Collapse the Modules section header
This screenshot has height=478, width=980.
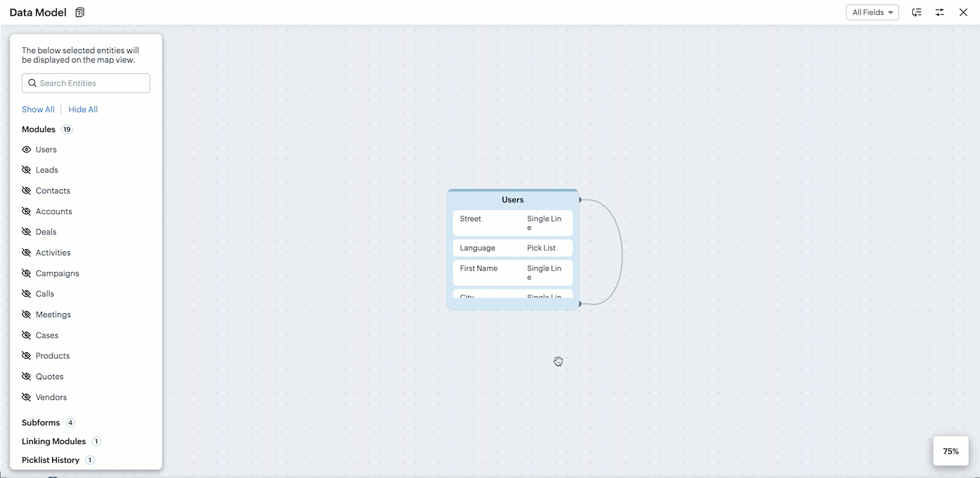pyautogui.click(x=47, y=129)
